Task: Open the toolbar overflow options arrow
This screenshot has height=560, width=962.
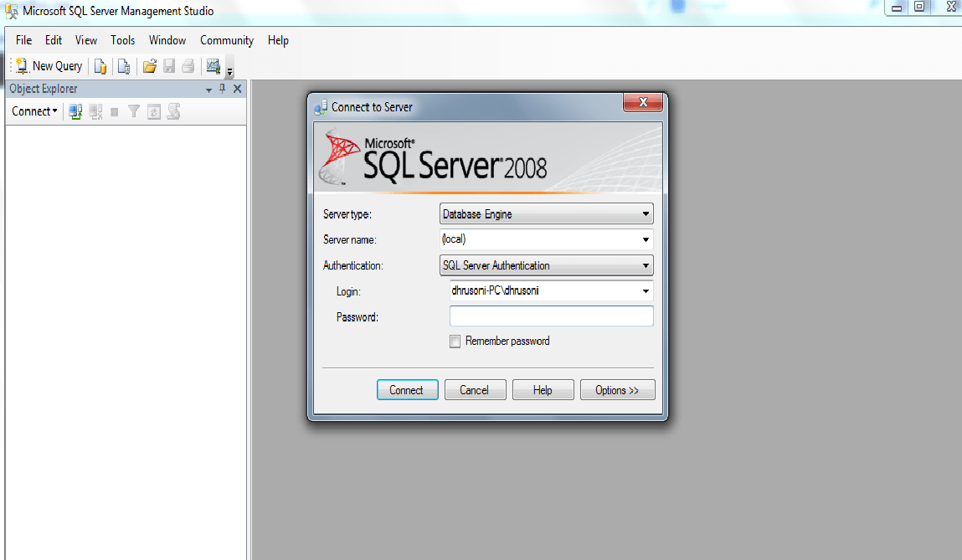Action: pyautogui.click(x=229, y=74)
